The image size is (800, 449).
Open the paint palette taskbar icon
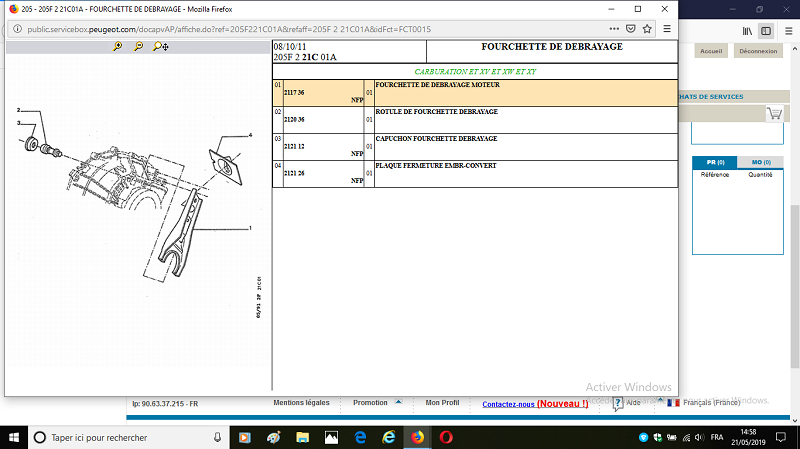click(x=273, y=437)
